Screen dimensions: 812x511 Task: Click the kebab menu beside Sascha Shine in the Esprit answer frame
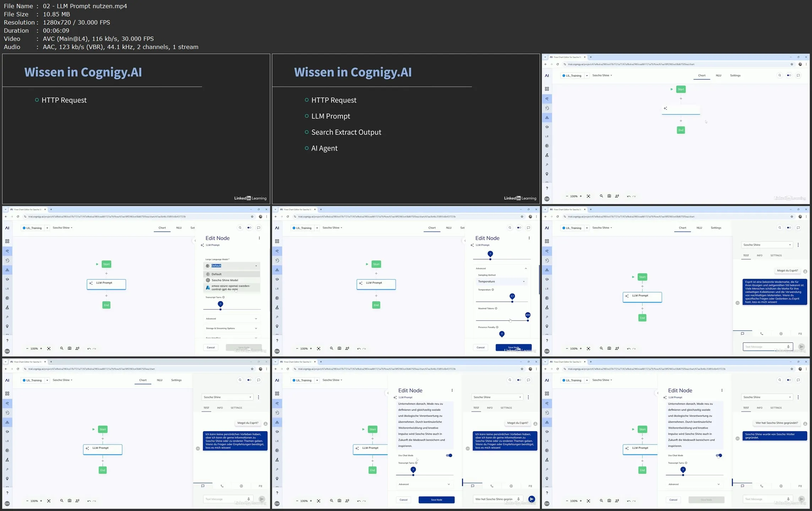tap(798, 245)
